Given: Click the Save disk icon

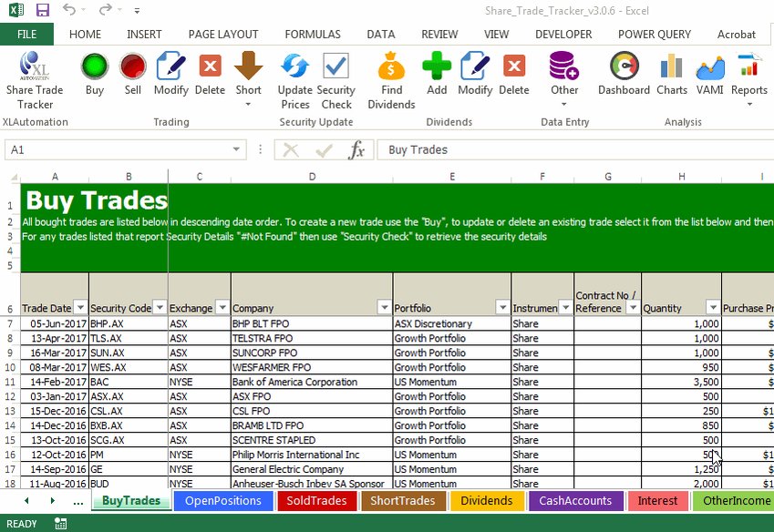Looking at the screenshot, I should [43, 10].
